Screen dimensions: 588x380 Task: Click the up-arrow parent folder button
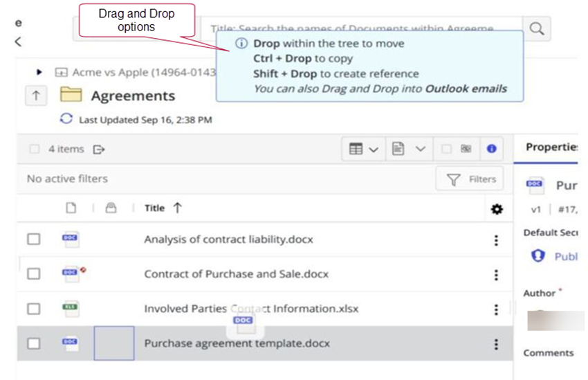pos(35,96)
